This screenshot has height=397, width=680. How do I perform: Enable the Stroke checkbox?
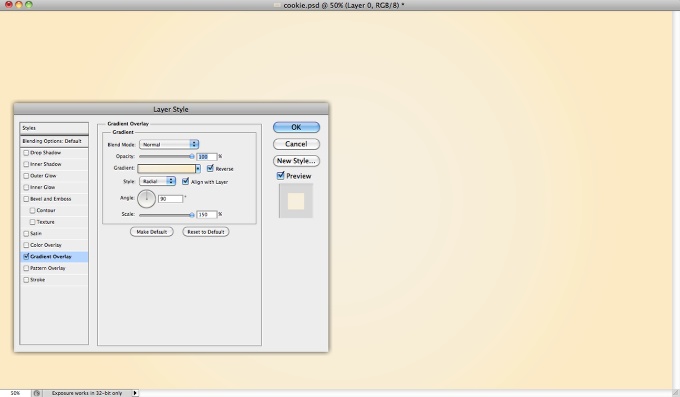(x=26, y=280)
